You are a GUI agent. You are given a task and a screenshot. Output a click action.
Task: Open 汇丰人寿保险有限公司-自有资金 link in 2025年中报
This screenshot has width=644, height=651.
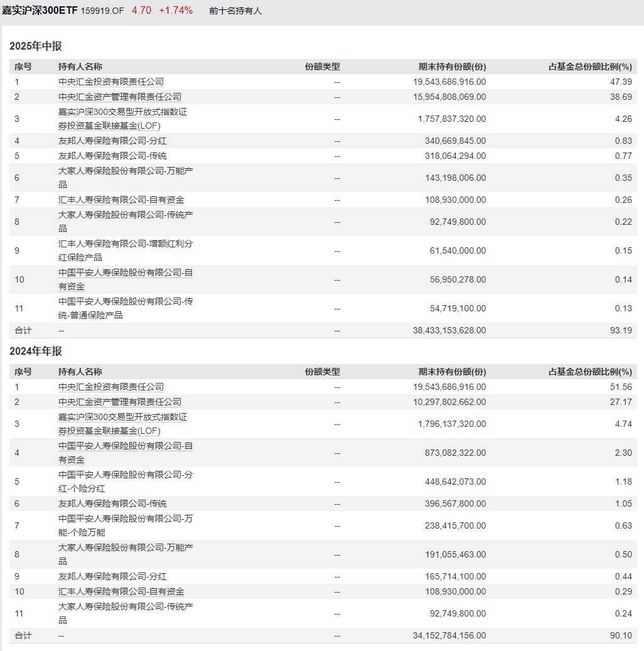pos(121,200)
